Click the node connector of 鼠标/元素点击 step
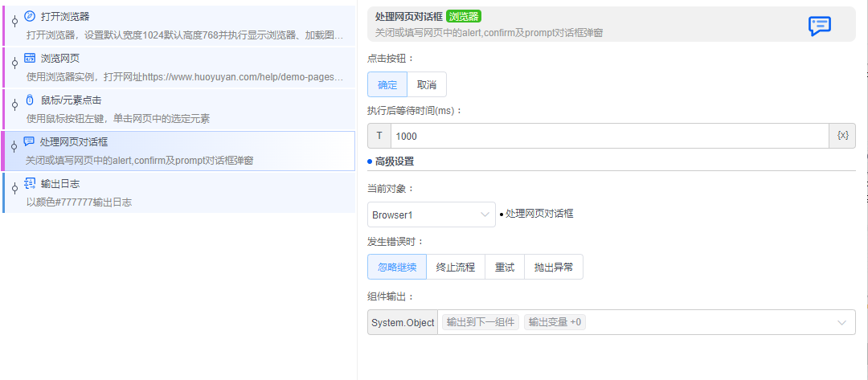The height and width of the screenshot is (380, 868). pyautogui.click(x=15, y=106)
